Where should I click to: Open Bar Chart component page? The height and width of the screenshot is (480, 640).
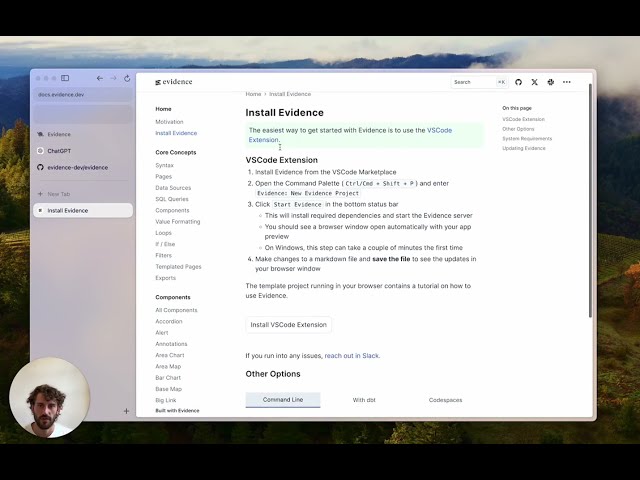[168, 378]
